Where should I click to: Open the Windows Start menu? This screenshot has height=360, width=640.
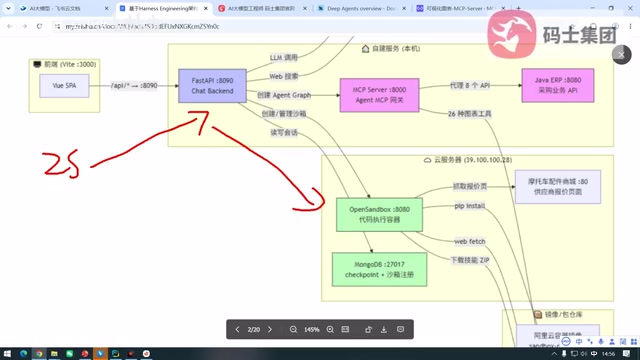(7, 353)
